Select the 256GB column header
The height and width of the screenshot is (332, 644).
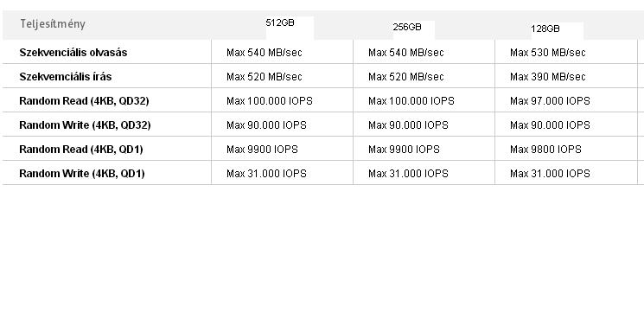407,27
